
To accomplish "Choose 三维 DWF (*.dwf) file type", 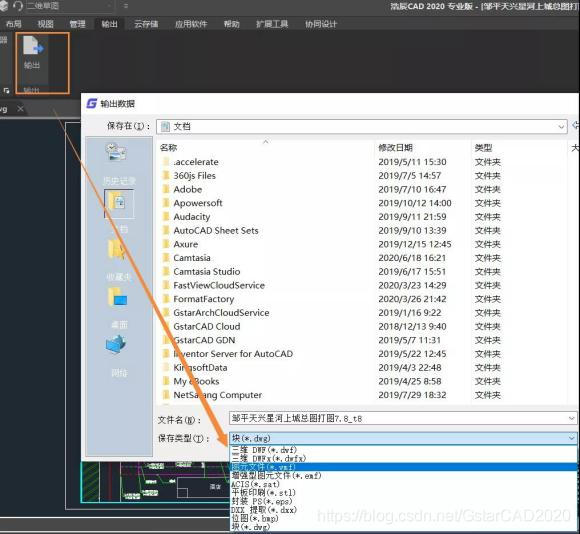I will [403, 450].
